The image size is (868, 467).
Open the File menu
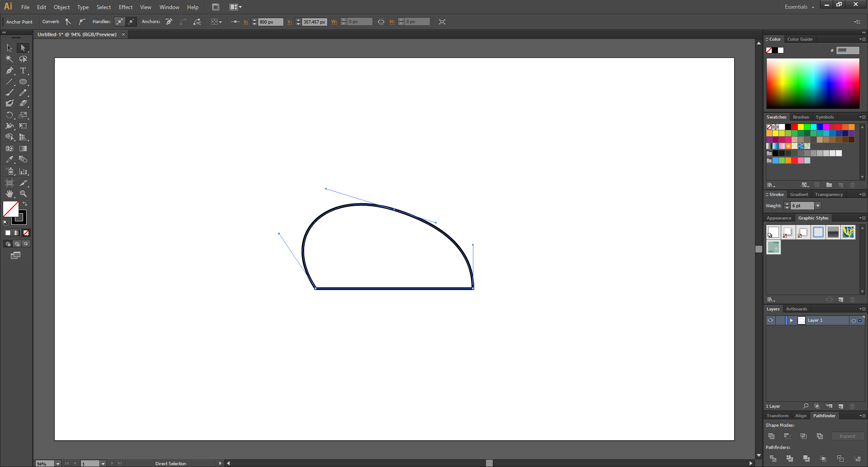(25, 7)
